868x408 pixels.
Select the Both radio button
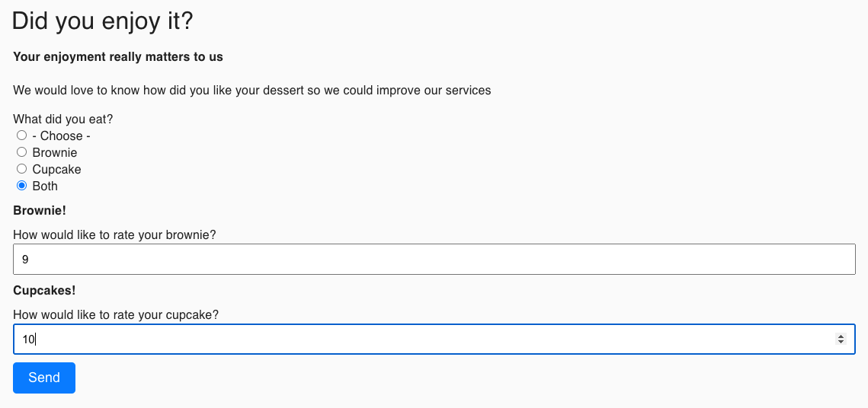22,186
